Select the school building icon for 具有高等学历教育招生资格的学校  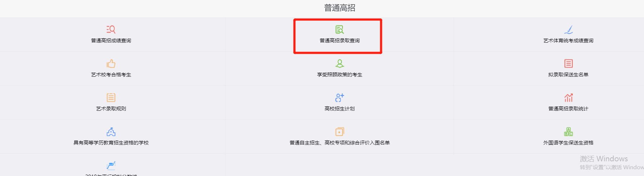pos(111,132)
